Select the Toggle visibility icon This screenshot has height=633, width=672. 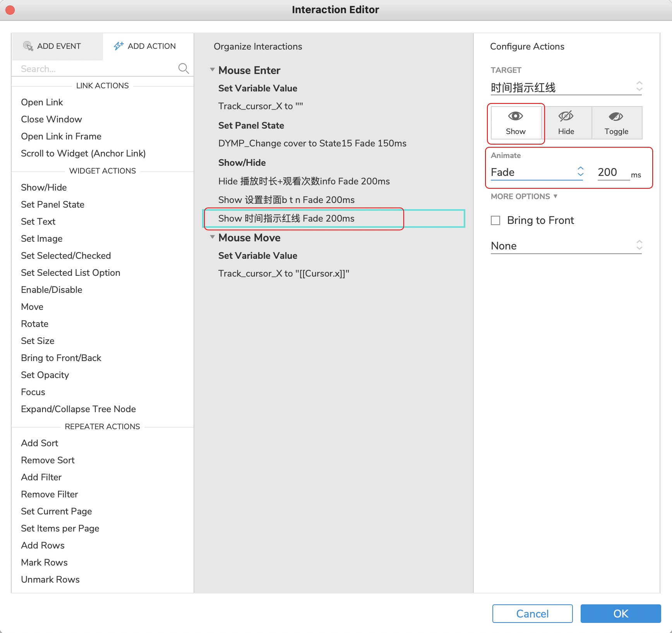[616, 116]
